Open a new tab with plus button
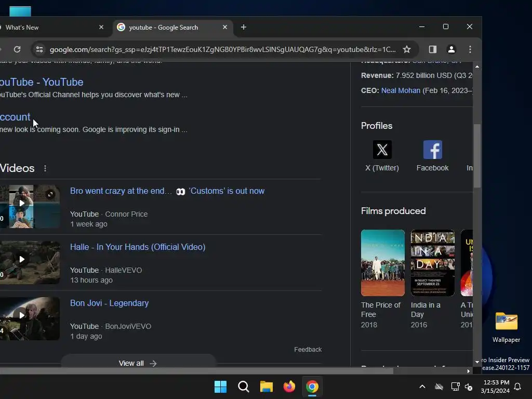 244,27
